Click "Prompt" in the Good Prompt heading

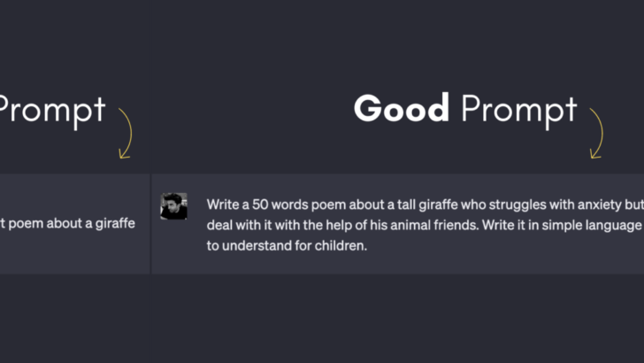(518, 111)
